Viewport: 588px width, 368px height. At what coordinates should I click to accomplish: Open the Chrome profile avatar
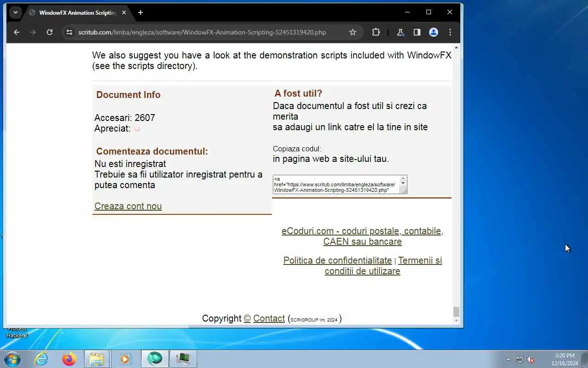pyautogui.click(x=433, y=32)
